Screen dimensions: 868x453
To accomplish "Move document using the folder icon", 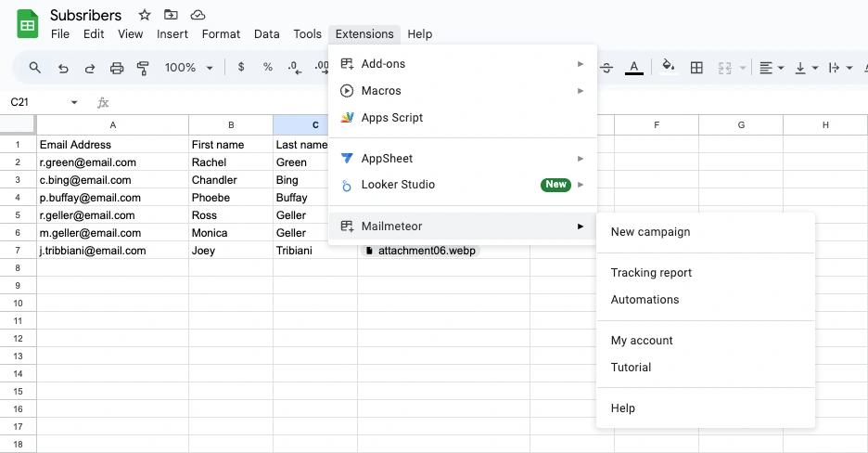I will pos(171,15).
